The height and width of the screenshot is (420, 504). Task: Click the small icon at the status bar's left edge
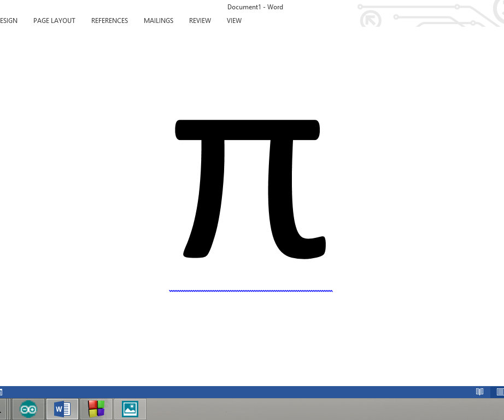(x=2, y=392)
